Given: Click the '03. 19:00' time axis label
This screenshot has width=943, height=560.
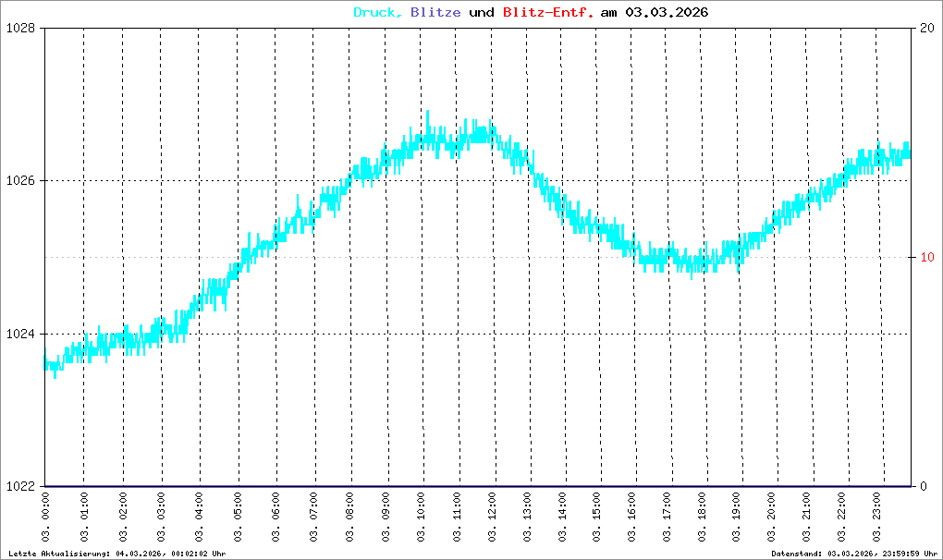Looking at the screenshot, I should (736, 517).
